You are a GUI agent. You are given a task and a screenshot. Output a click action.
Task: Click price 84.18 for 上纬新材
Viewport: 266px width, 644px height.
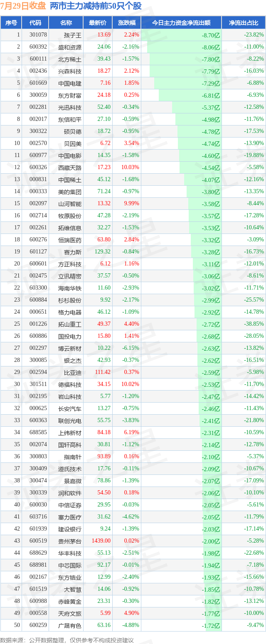point(104,433)
